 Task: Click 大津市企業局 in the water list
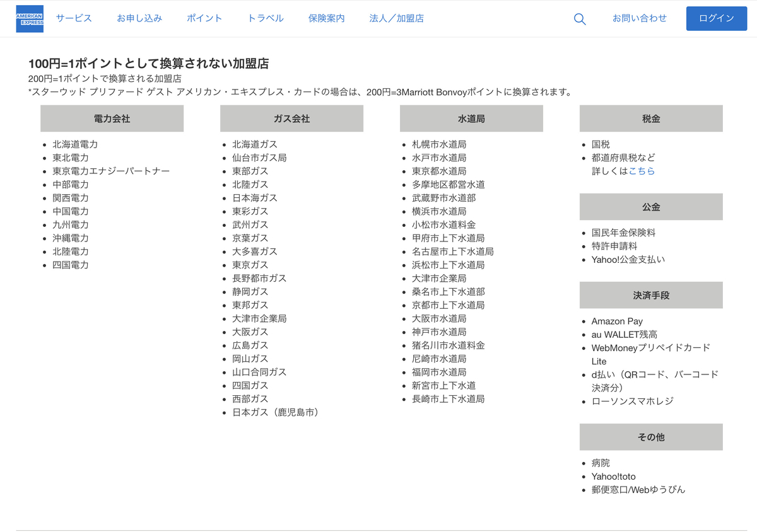(439, 278)
